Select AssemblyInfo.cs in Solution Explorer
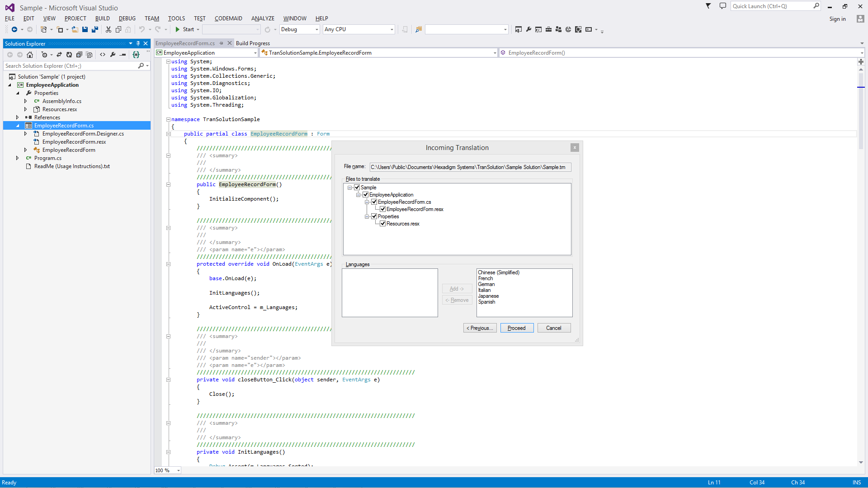Screen dimensions: 868x488 click(x=61, y=101)
